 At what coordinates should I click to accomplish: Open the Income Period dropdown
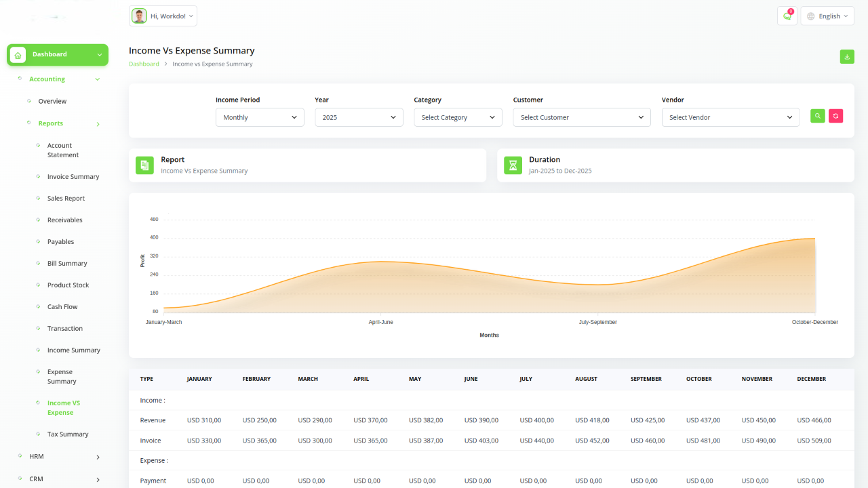click(260, 117)
